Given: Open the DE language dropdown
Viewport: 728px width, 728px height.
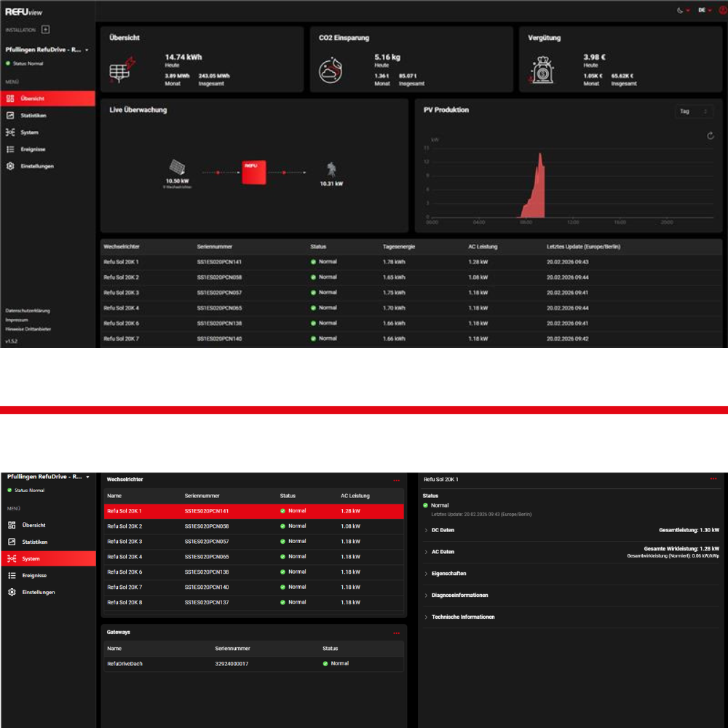Looking at the screenshot, I should tap(704, 10).
